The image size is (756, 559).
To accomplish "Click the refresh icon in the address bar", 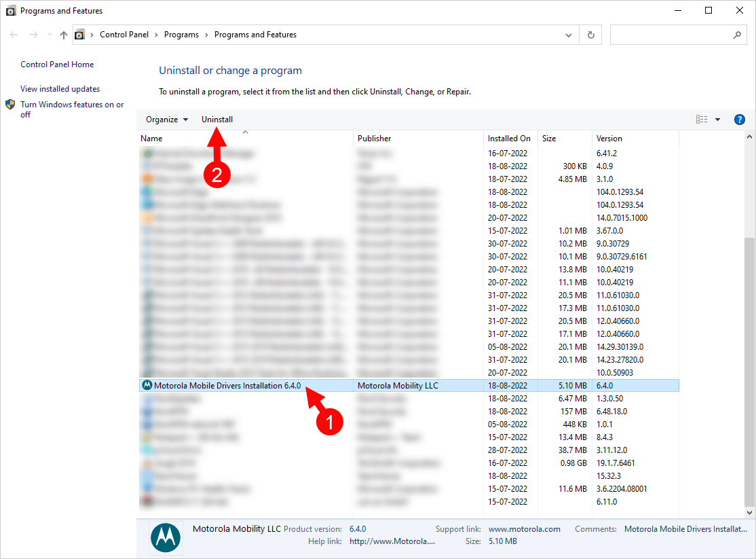I will [x=590, y=35].
